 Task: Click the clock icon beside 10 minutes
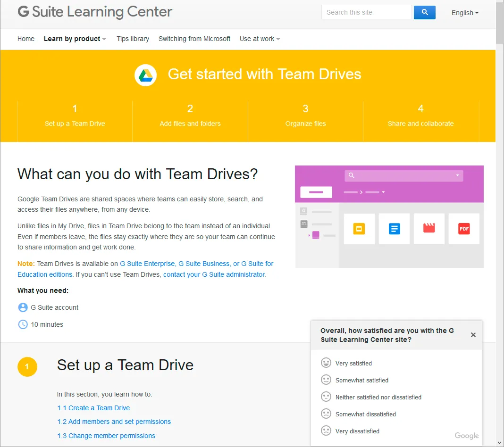pos(23,324)
